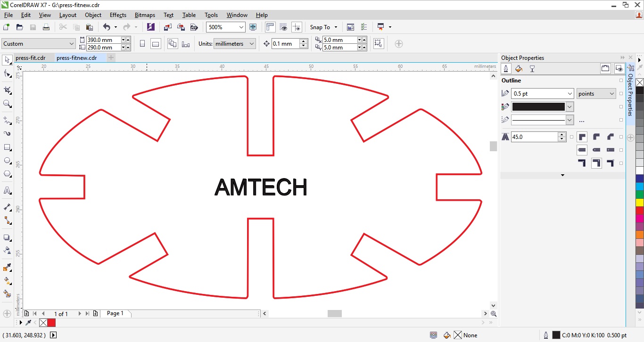Switch to the press-fit.cdr document tab
The height and width of the screenshot is (342, 644).
click(31, 58)
